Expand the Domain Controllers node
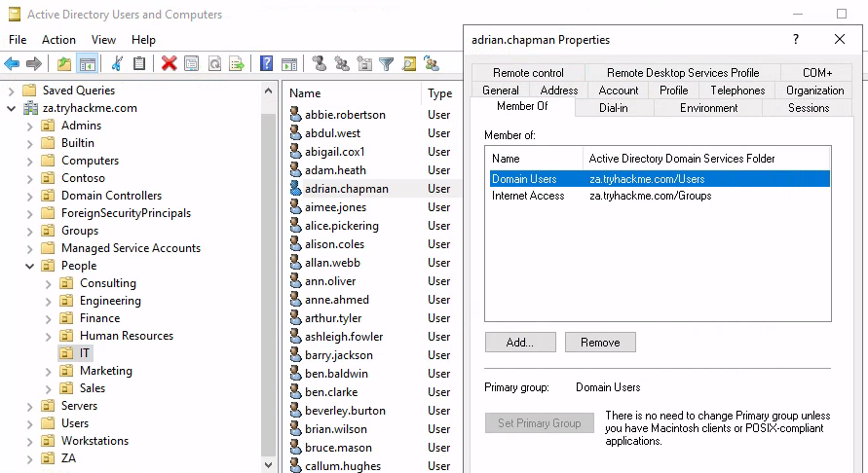Viewport: 868px width, 473px height. point(29,196)
